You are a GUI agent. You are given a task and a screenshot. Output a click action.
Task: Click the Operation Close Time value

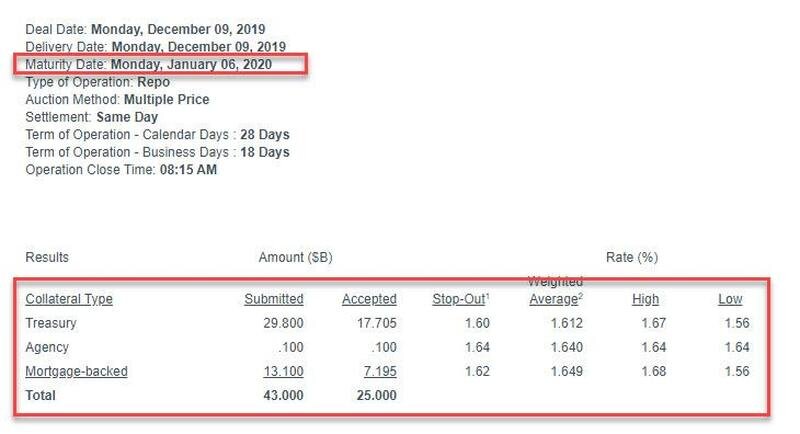[x=188, y=170]
